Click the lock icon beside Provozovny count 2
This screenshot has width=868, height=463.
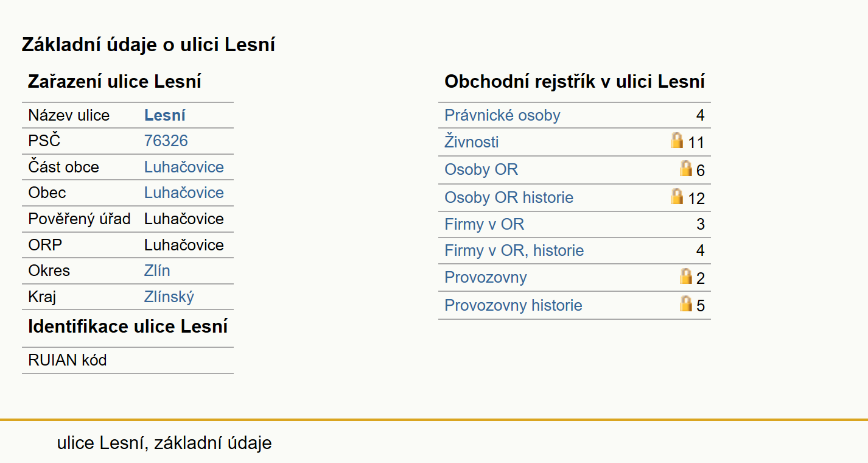[x=686, y=276]
